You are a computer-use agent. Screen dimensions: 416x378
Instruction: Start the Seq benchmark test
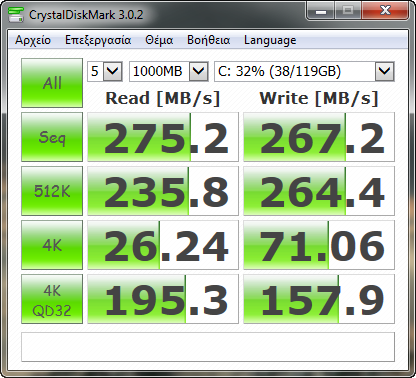pyautogui.click(x=52, y=137)
